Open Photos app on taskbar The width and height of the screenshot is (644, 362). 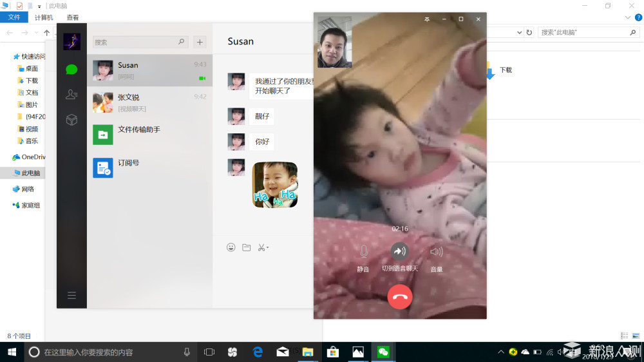[x=358, y=352]
